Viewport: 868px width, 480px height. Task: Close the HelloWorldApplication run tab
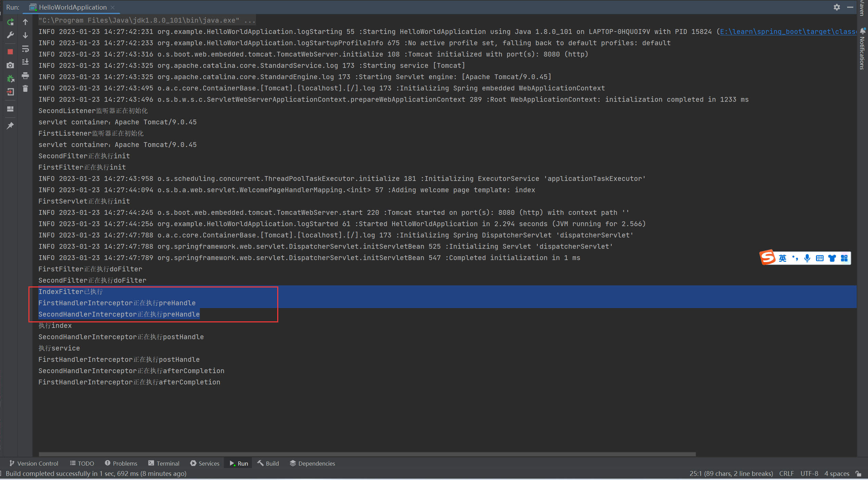113,7
